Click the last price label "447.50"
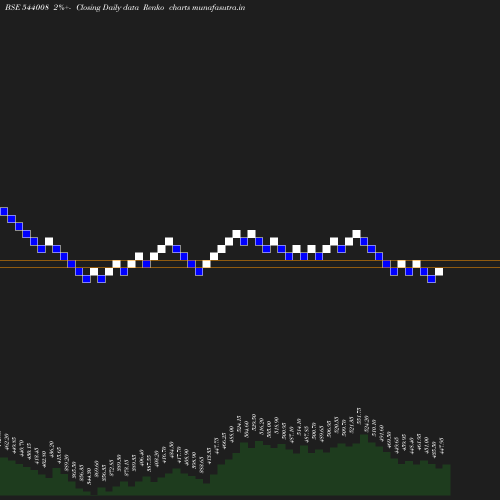The image size is (500, 500). click(x=442, y=446)
